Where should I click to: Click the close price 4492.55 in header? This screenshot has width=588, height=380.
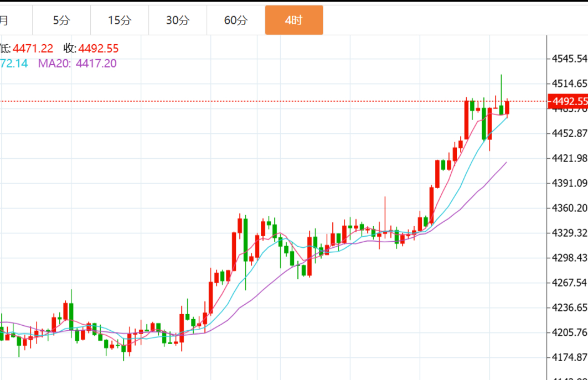(x=98, y=49)
